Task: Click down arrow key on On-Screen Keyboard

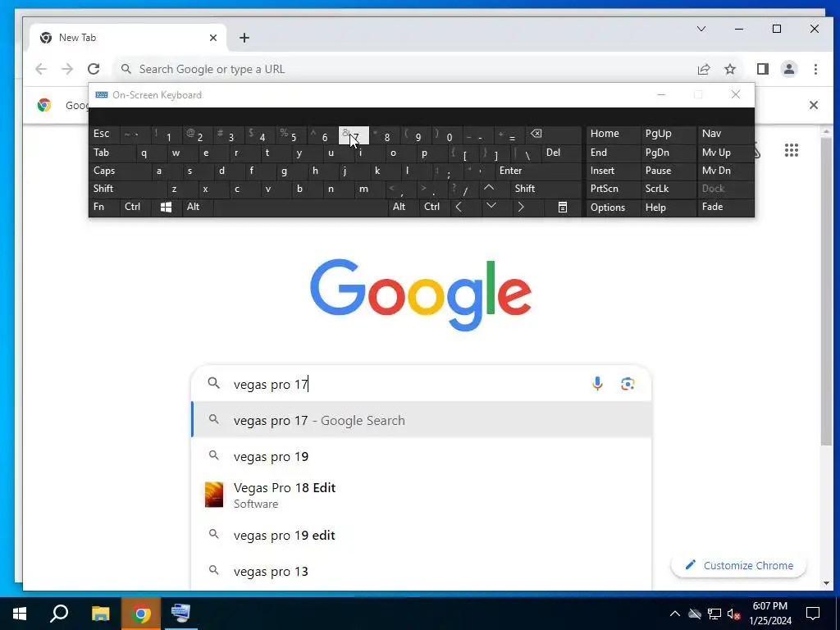Action: pos(491,206)
